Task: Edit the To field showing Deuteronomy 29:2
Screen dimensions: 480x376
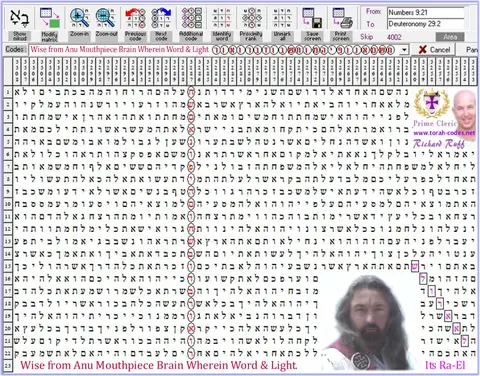Action: (426, 24)
